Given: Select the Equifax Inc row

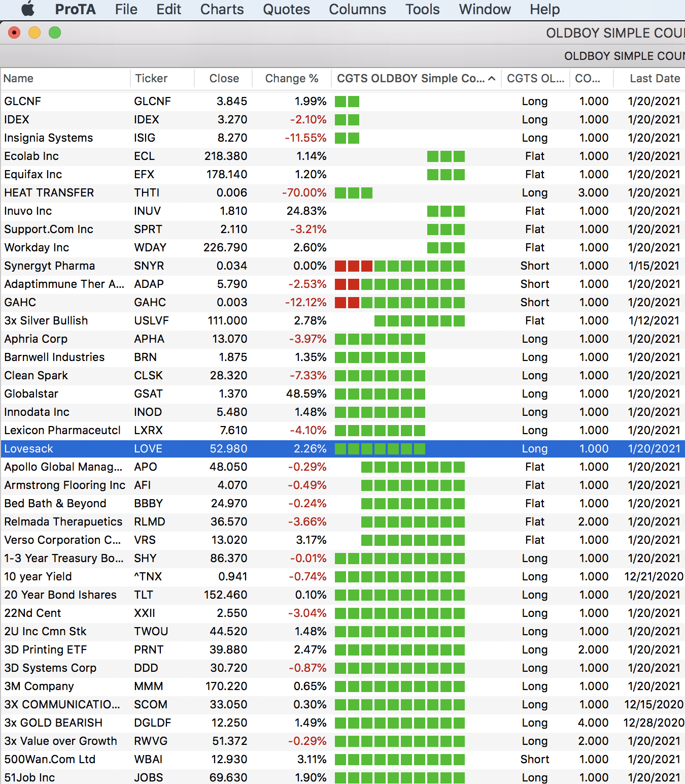Looking at the screenshot, I should click(342, 174).
